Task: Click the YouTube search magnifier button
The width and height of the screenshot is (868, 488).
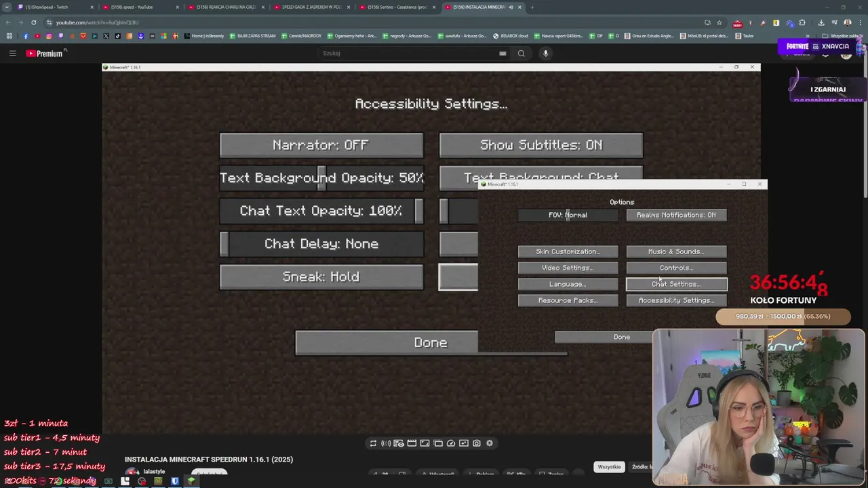Action: point(521,54)
